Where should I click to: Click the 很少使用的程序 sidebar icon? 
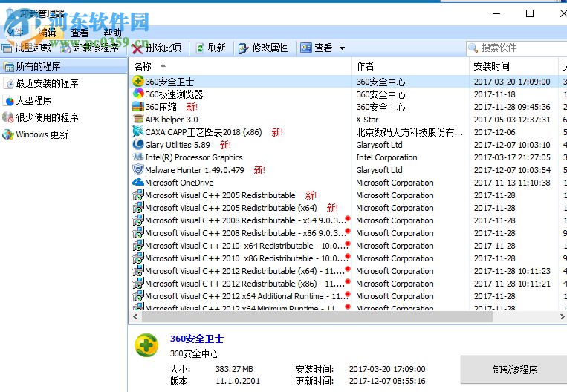pyautogui.click(x=8, y=117)
